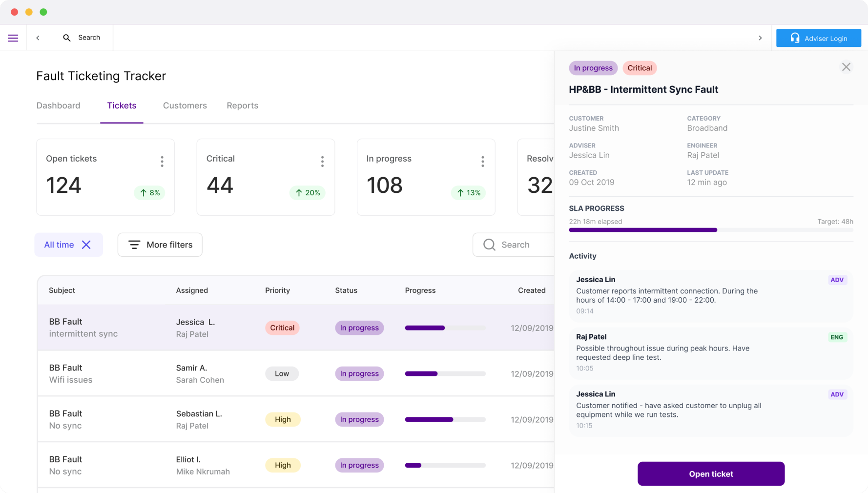
Task: Click the Critical priority badge in table
Action: pyautogui.click(x=282, y=328)
